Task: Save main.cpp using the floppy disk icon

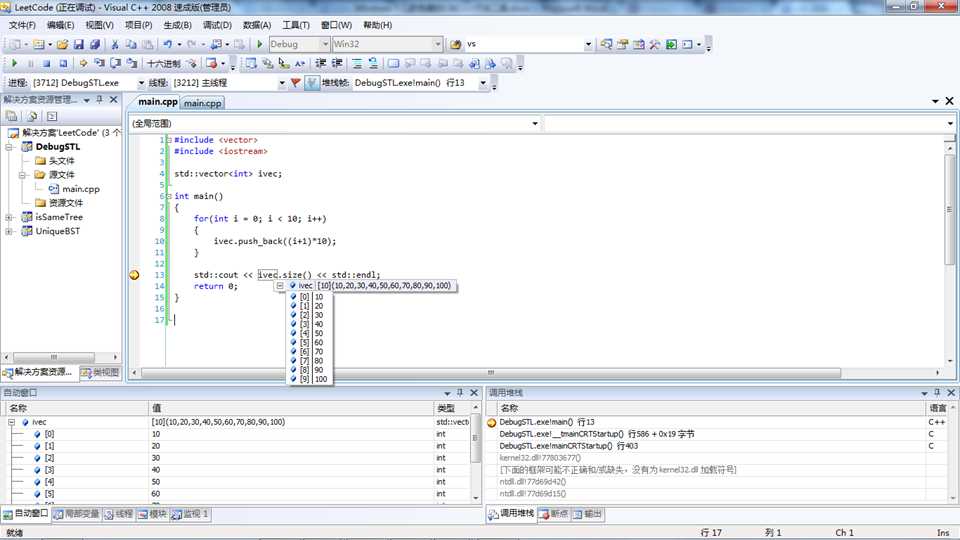Action: pos(78,44)
